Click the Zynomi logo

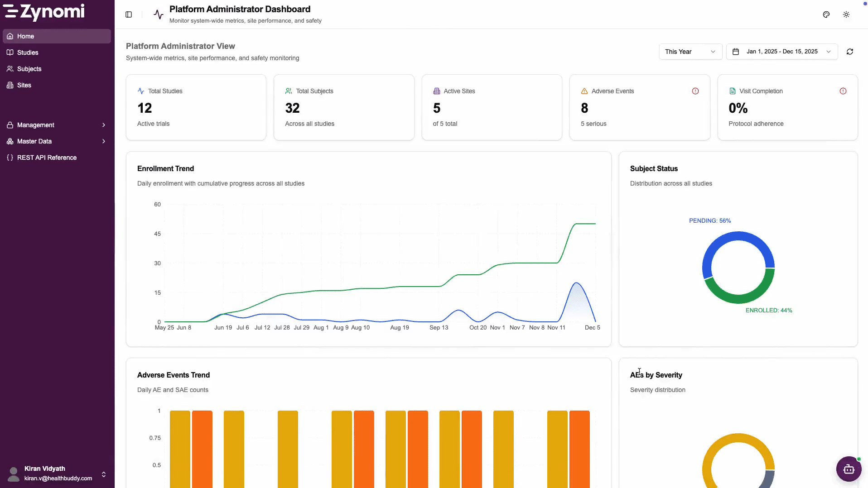coord(44,12)
